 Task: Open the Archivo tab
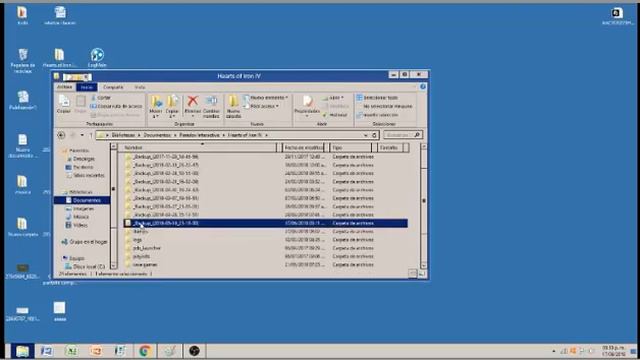pos(64,87)
